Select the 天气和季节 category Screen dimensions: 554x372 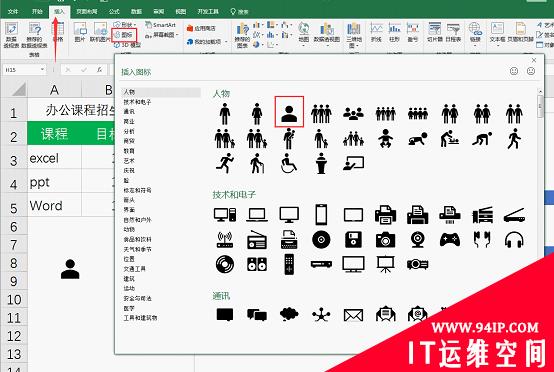point(137,249)
